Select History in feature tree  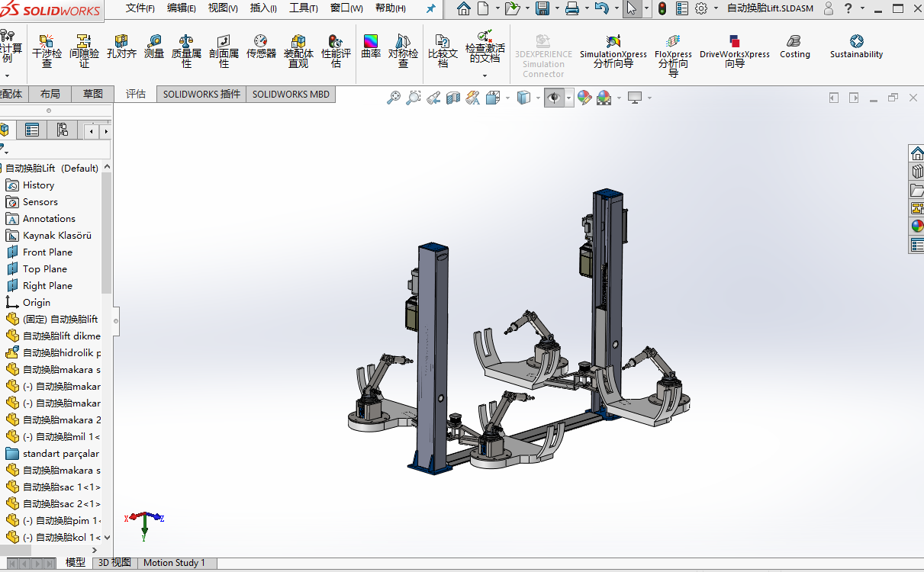38,185
